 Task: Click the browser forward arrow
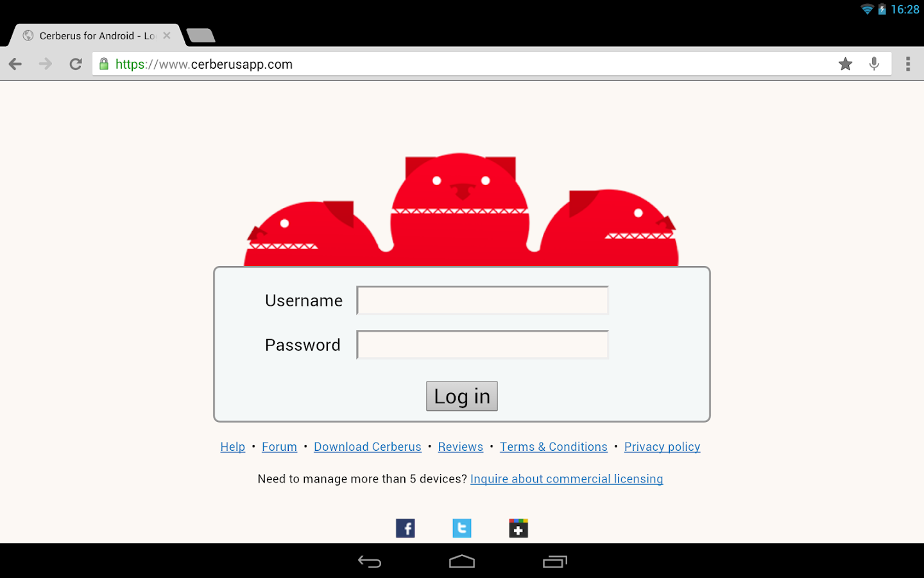[x=45, y=64]
